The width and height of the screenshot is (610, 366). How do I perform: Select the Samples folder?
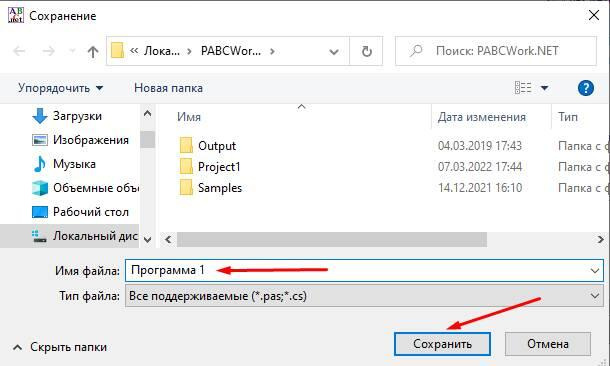[220, 188]
